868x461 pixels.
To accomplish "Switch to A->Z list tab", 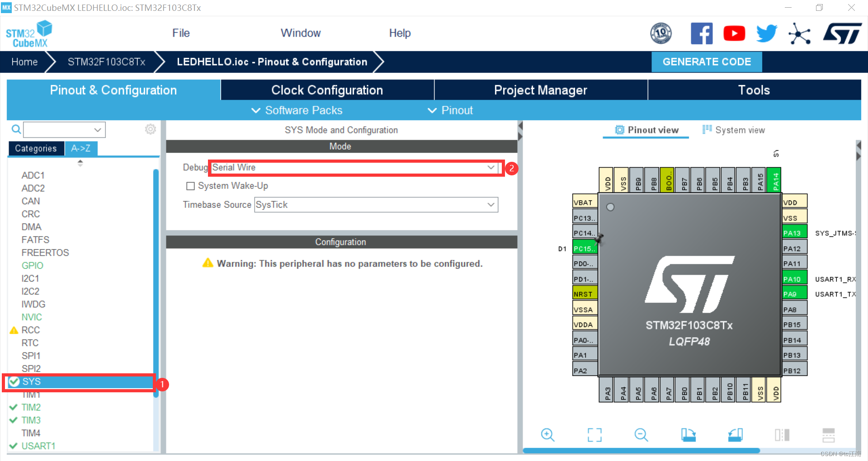I will [x=81, y=148].
